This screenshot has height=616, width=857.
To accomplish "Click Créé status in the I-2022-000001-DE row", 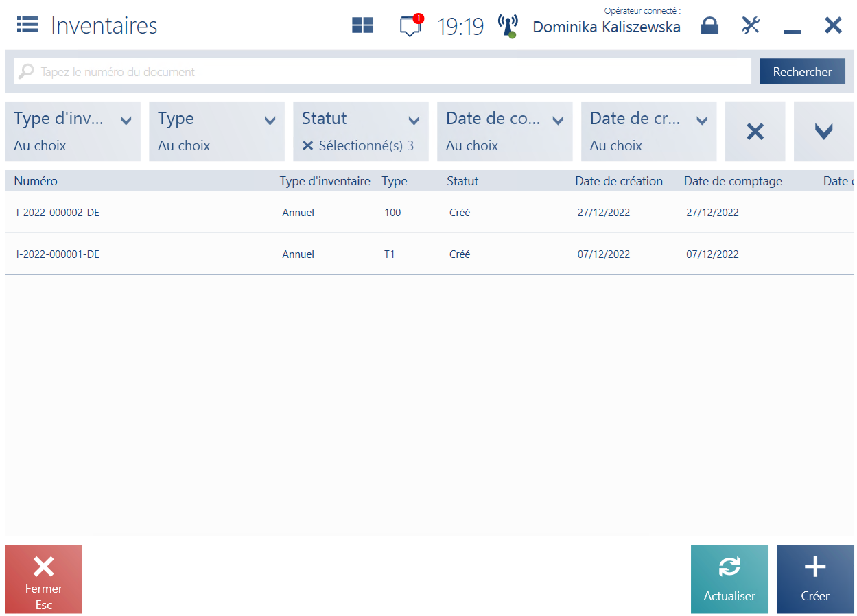I will 460,254.
